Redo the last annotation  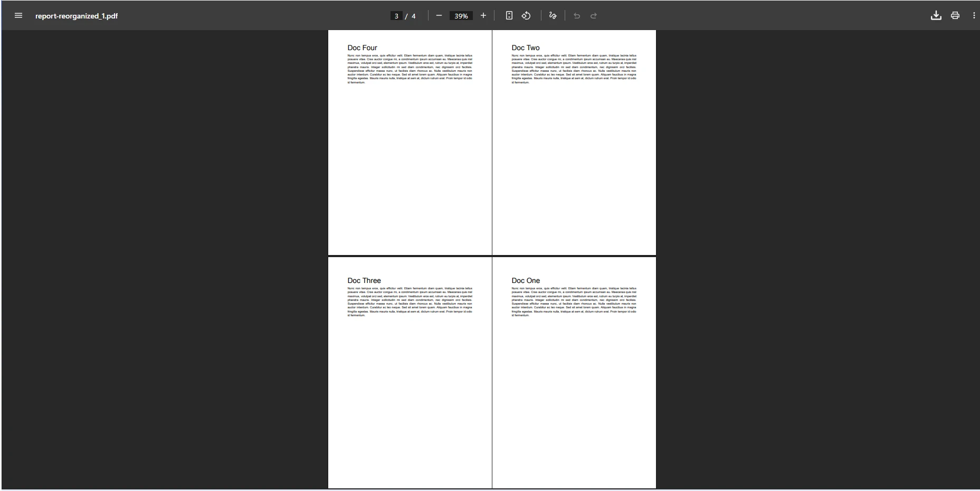[594, 15]
